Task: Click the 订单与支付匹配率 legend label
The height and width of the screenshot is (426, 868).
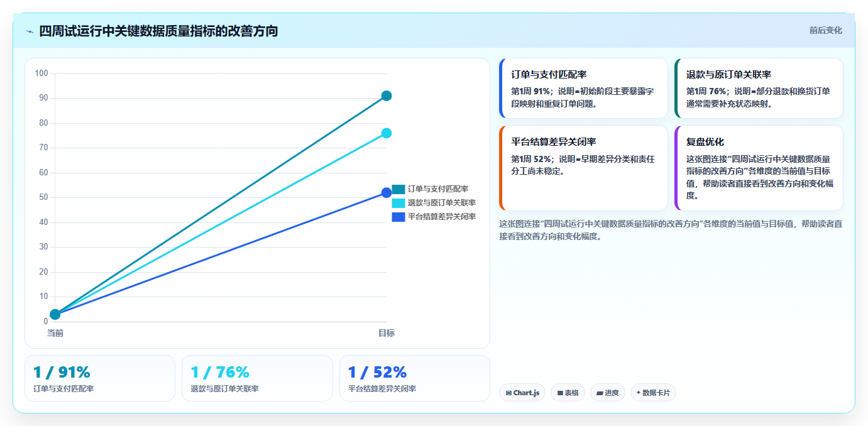Action: click(x=438, y=189)
